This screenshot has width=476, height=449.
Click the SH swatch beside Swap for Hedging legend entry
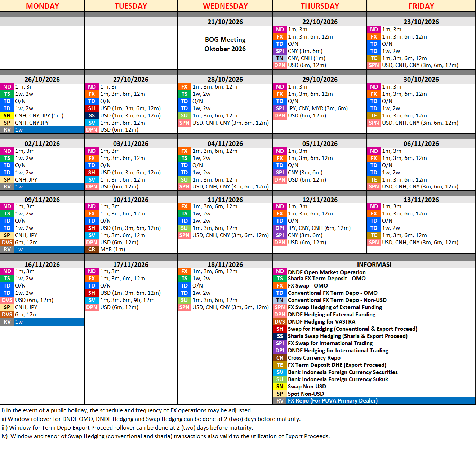click(280, 329)
